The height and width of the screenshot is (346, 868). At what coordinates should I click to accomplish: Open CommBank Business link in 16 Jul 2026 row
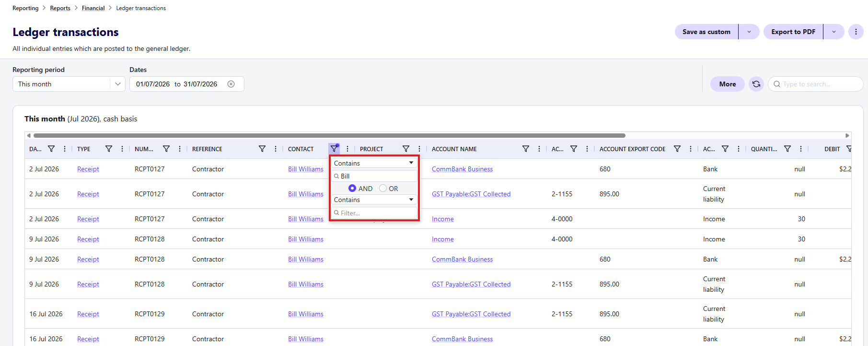point(462,339)
